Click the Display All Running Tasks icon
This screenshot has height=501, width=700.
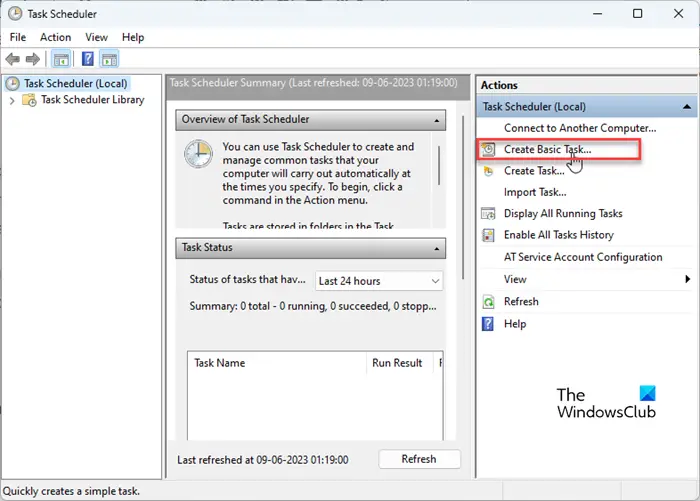click(488, 213)
